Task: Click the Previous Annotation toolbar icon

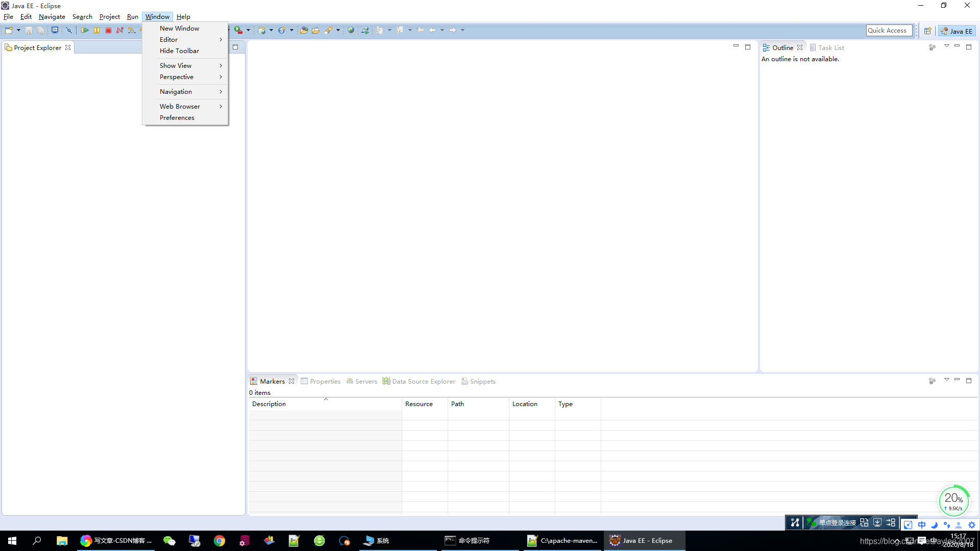Action: click(400, 31)
